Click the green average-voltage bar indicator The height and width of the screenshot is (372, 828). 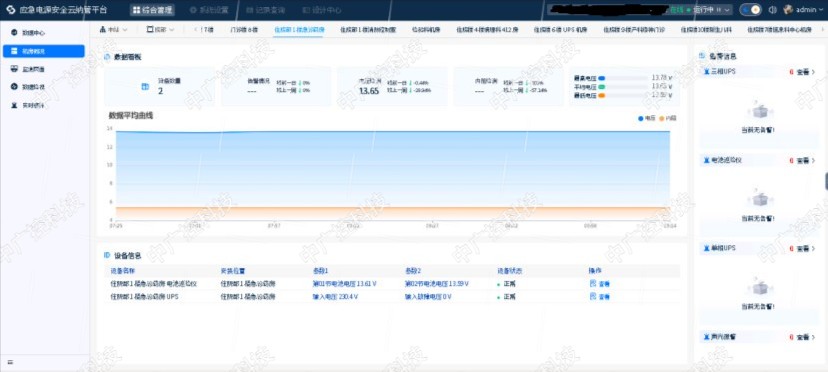[x=601, y=87]
